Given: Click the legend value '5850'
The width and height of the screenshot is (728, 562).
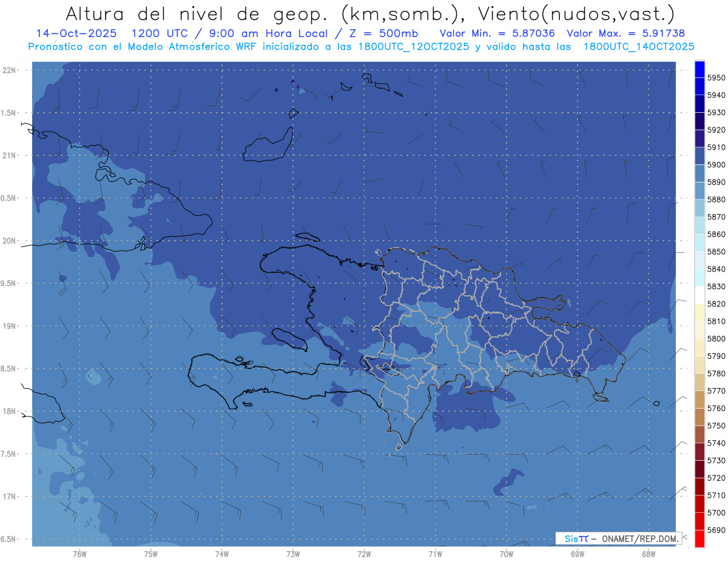Looking at the screenshot, I should coord(716,252).
